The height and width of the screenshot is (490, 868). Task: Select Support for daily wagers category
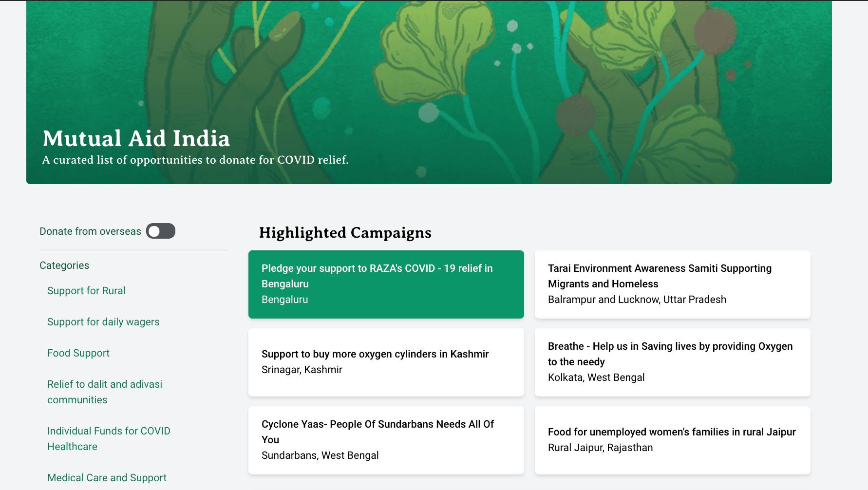tap(103, 322)
